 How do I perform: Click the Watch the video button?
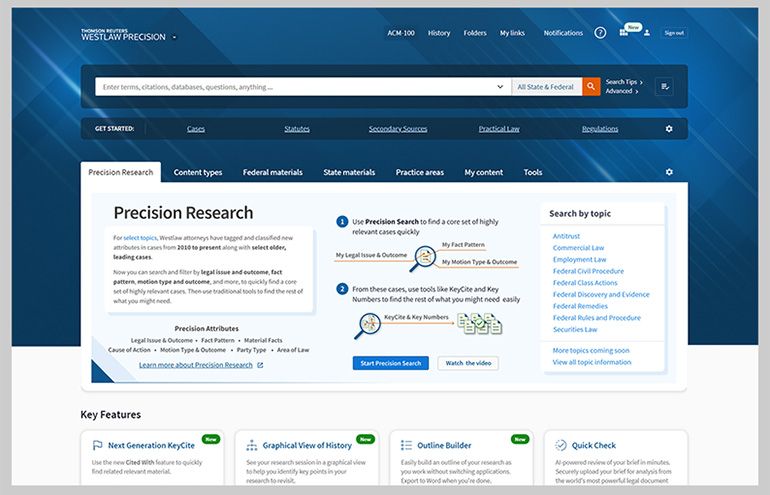coord(467,363)
